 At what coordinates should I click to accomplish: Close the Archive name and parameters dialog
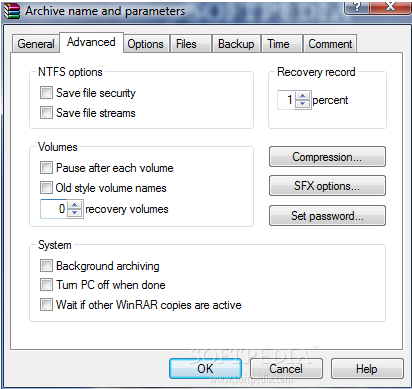tap(390, 7)
